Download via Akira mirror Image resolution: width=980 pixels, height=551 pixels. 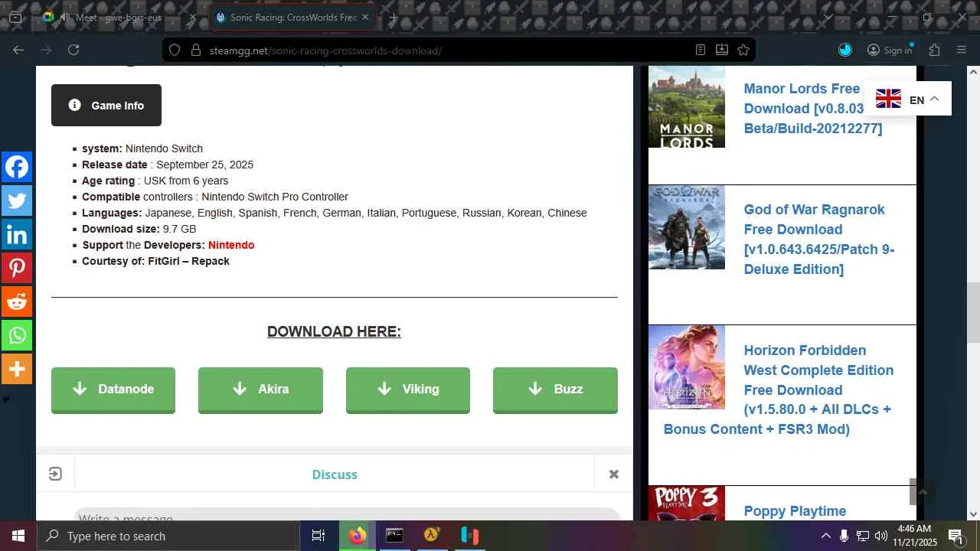[260, 390]
